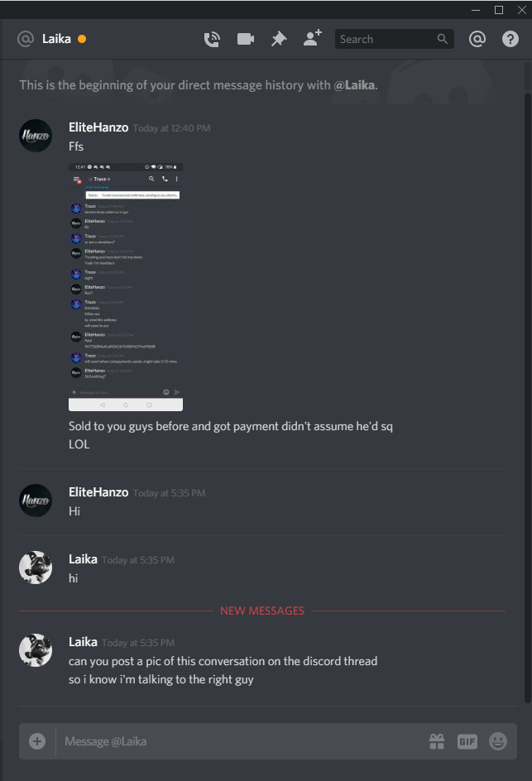Click the chat's vertical scrollbar
The height and width of the screenshot is (781, 532).
coord(528,397)
